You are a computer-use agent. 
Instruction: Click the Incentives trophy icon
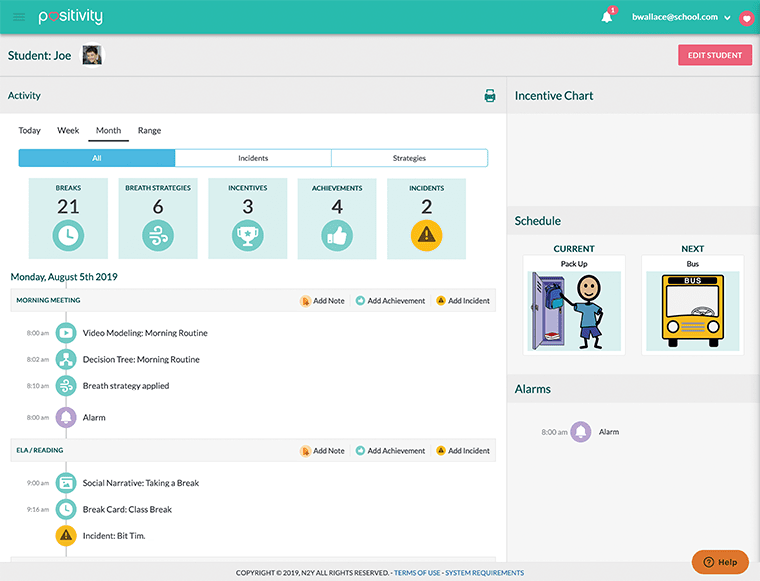(x=247, y=235)
